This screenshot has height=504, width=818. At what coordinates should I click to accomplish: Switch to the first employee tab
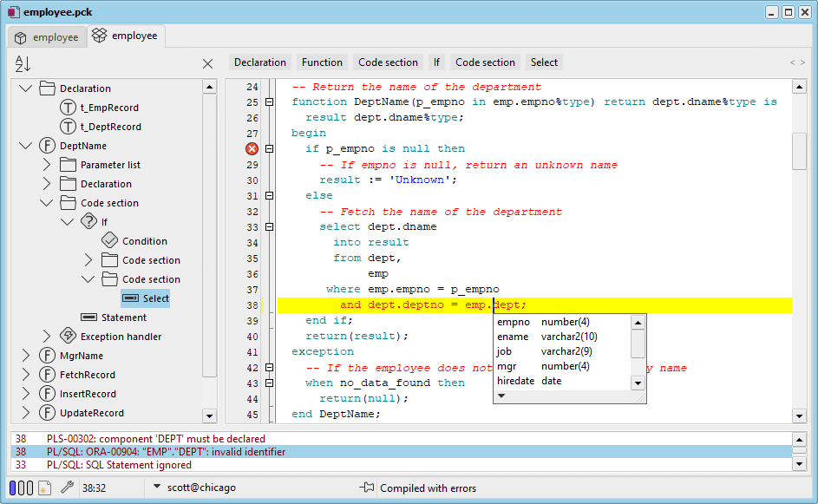click(47, 36)
